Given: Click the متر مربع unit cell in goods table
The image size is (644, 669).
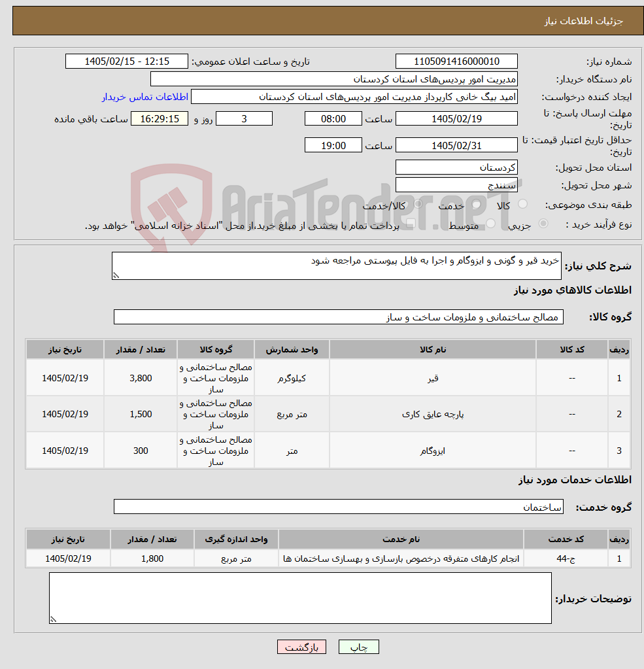Looking at the screenshot, I should point(292,414).
